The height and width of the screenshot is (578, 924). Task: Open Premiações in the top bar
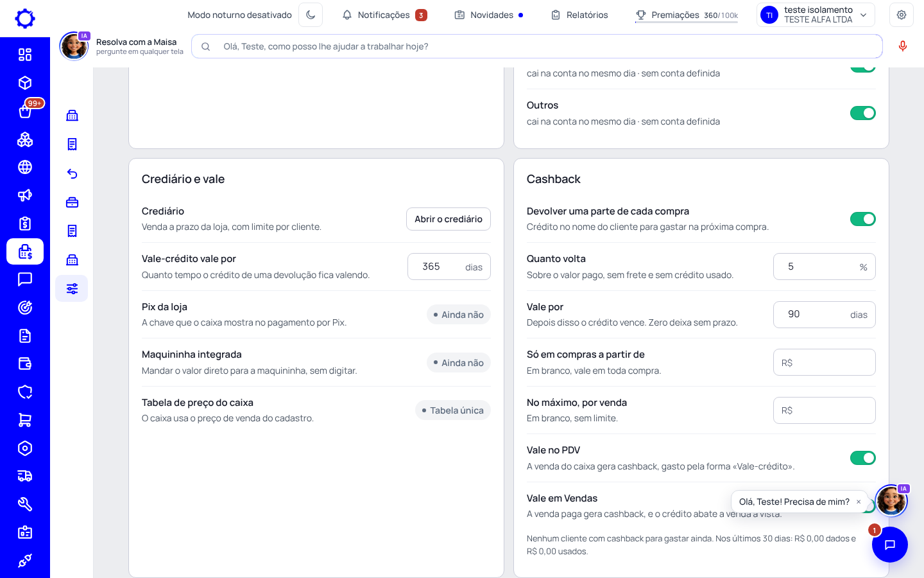pos(687,15)
